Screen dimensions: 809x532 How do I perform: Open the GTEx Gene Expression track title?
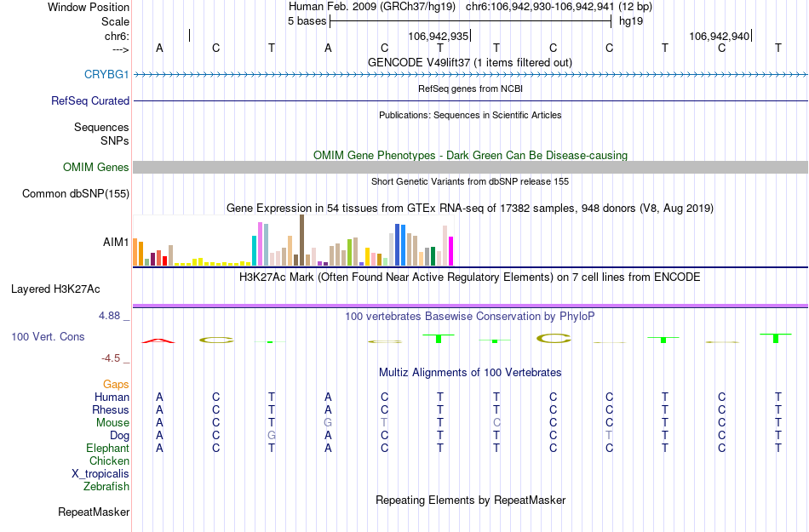[x=470, y=209]
